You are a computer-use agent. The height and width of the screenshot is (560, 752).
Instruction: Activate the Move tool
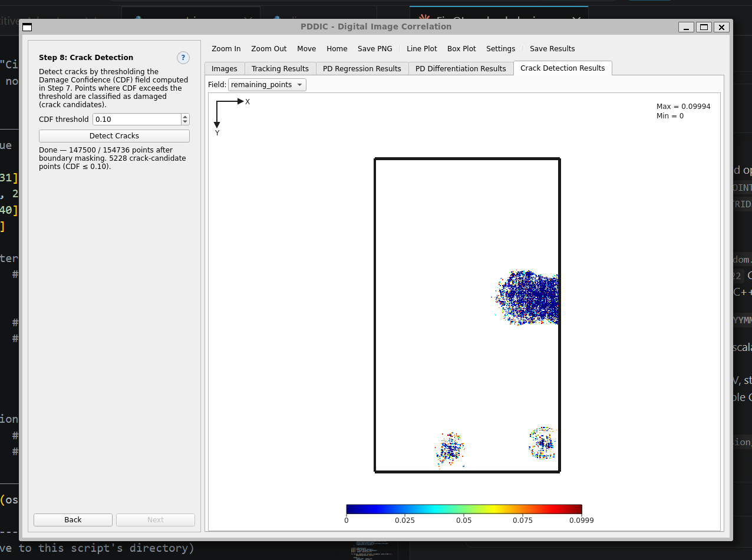pos(306,49)
